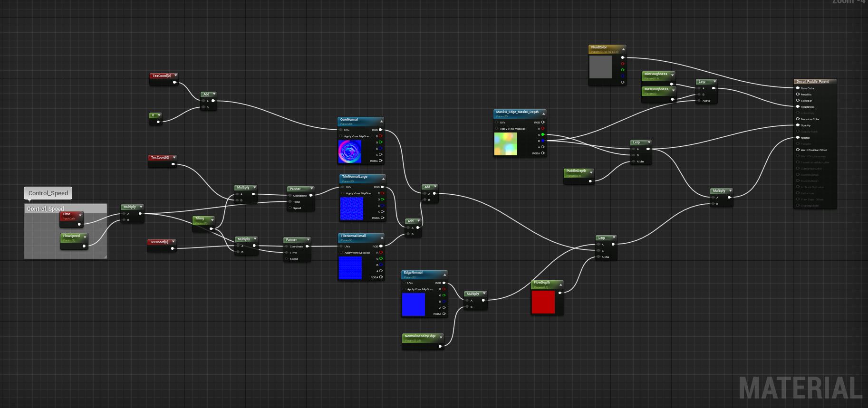Collapse the FluidColor node preview arrow
This screenshot has height=408, width=868.
click(x=623, y=49)
